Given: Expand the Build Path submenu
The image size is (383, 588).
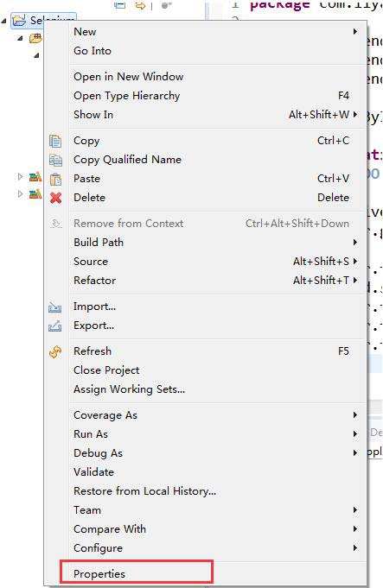Looking at the screenshot, I should (354, 243).
